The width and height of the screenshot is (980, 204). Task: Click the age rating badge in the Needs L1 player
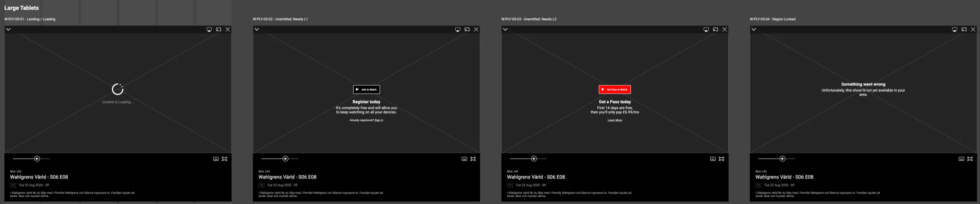(261, 185)
